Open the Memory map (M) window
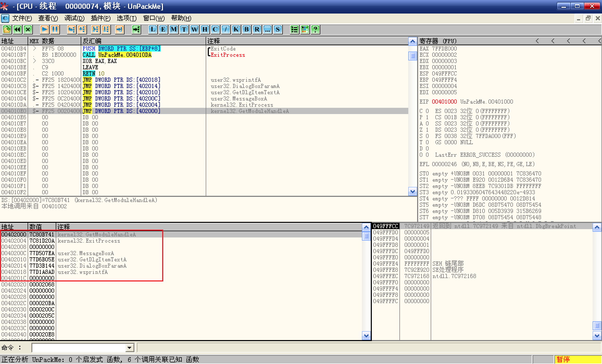 click(x=173, y=29)
